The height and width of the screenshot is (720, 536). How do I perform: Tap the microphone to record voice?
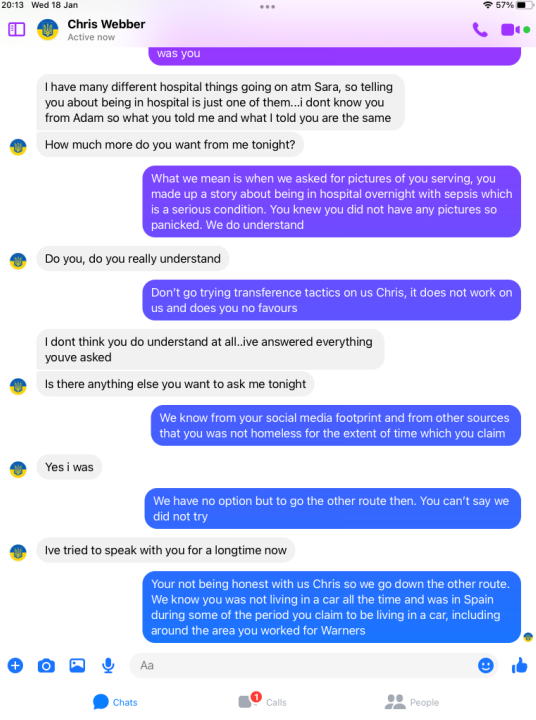tap(108, 665)
